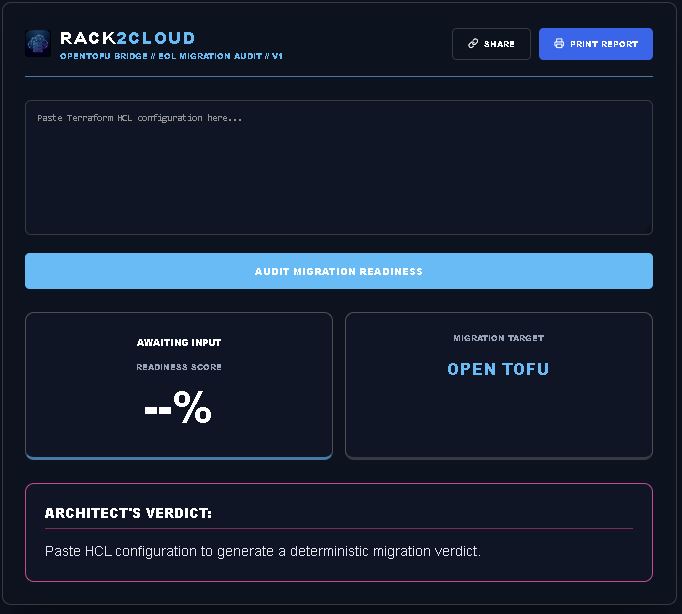Viewport: 682px width, 614px height.
Task: Run Audit Migration Readiness
Action: 339,271
